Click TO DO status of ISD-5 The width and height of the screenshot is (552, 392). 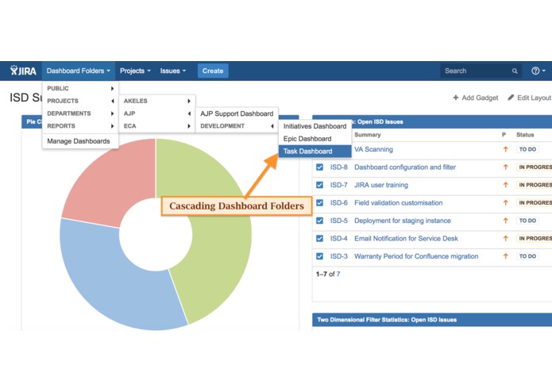coord(527,221)
